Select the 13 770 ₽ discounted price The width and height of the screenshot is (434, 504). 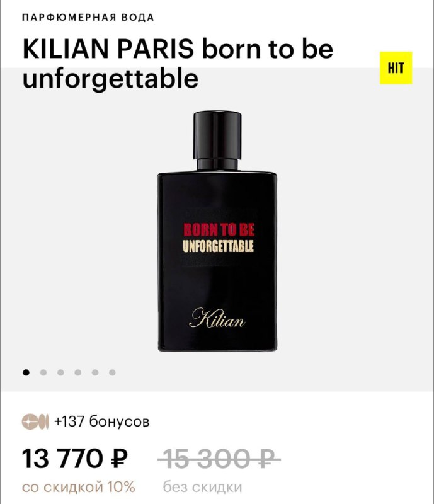(x=74, y=458)
